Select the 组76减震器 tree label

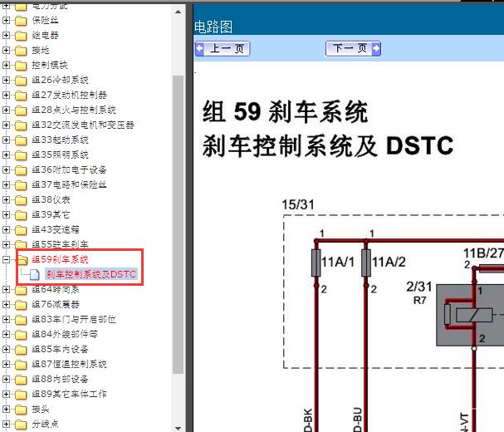tap(56, 304)
